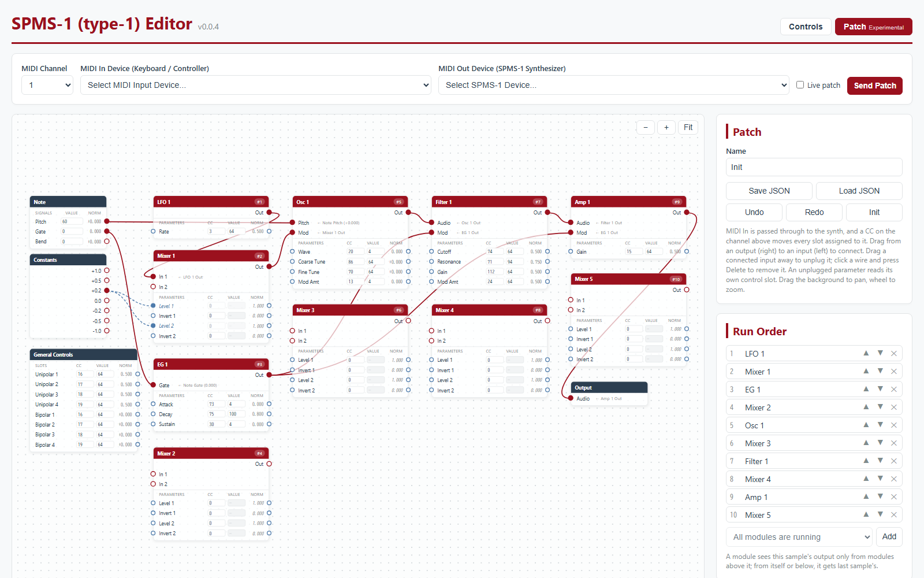Open the MIDI Input Device selector
924x578 pixels.
(x=256, y=85)
